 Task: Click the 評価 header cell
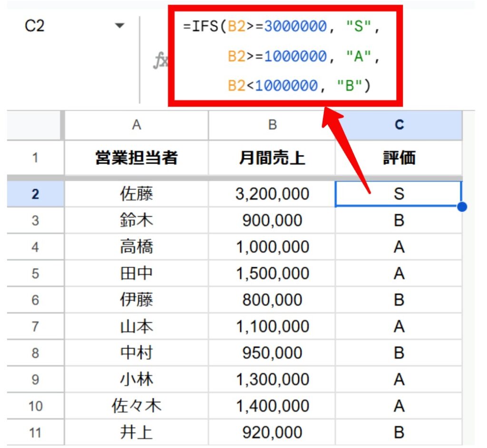click(399, 158)
